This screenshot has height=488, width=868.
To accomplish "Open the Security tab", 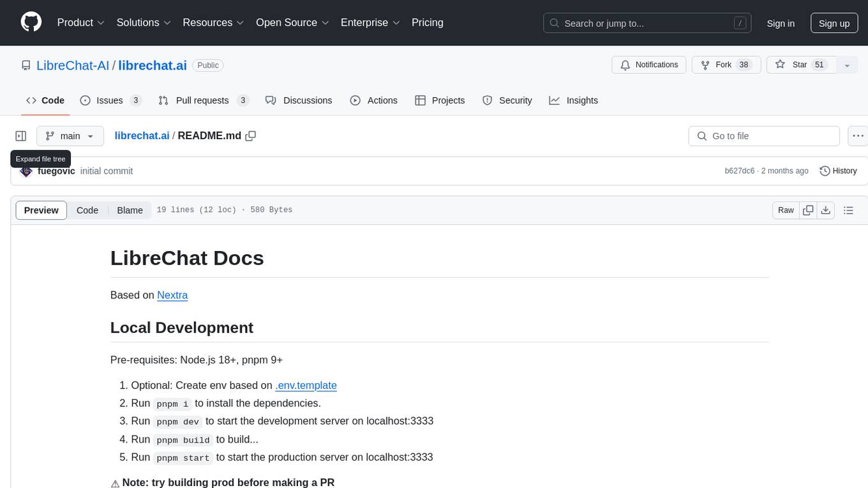I will tap(507, 100).
